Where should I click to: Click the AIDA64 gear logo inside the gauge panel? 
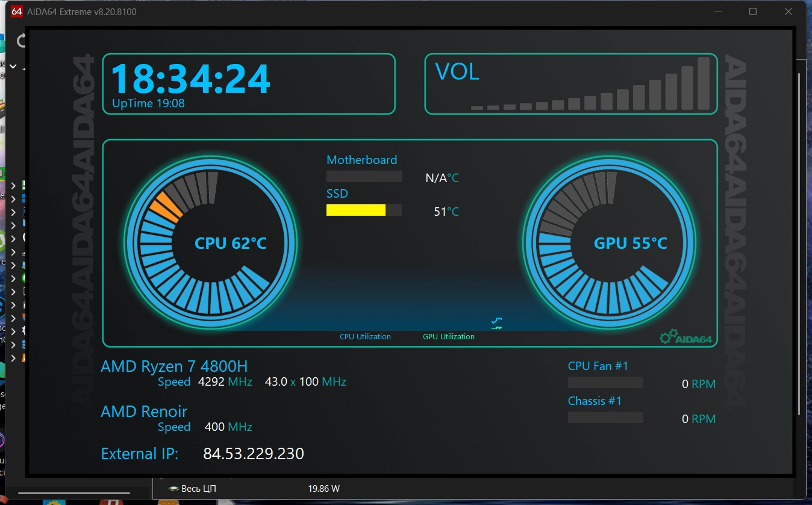point(686,338)
